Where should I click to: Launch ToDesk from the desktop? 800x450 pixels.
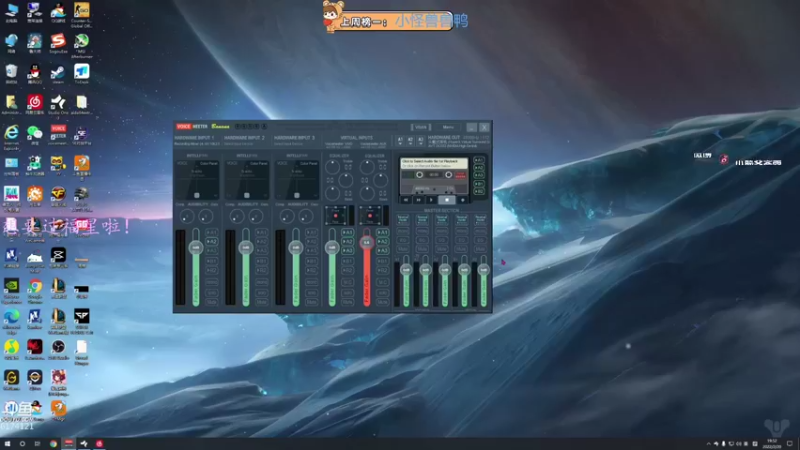(82, 74)
